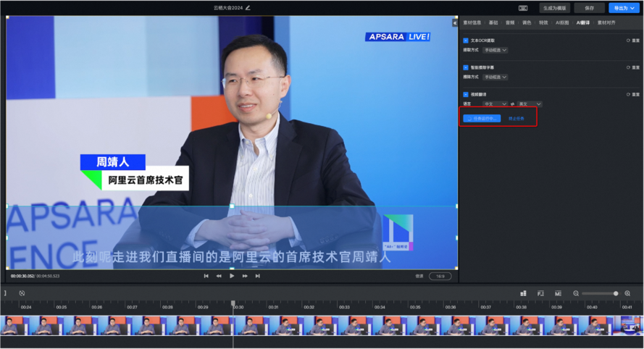Switch to the AI抠图 tab
The image size is (644, 349).
(x=562, y=23)
